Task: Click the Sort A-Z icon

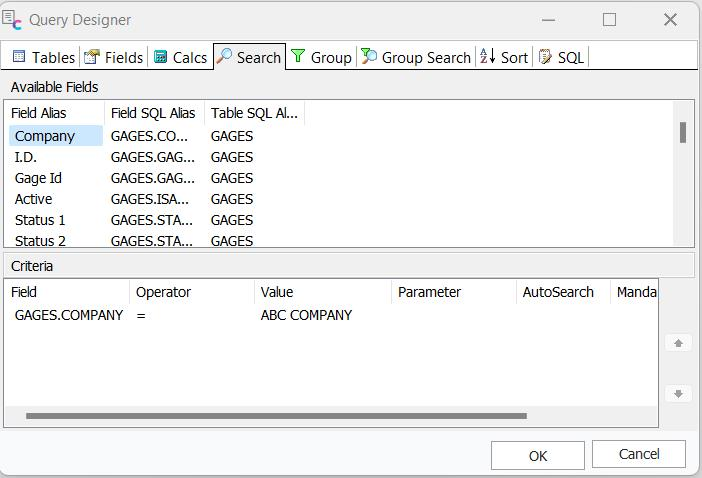Action: coord(487,57)
